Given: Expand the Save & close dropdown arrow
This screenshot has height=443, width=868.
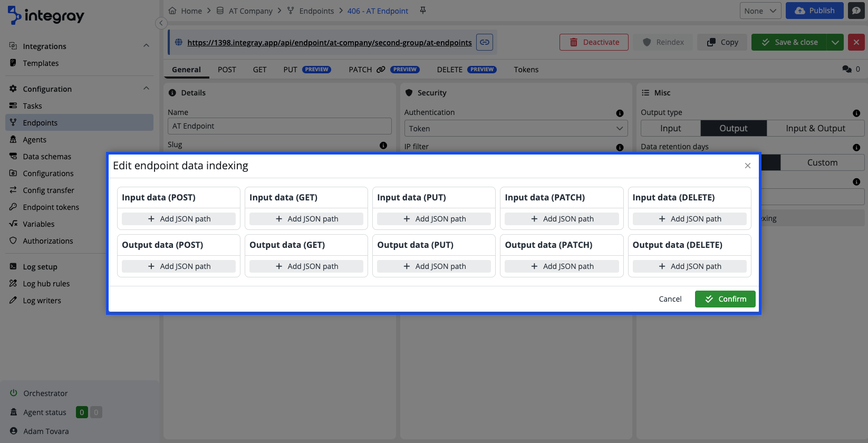Looking at the screenshot, I should (835, 42).
